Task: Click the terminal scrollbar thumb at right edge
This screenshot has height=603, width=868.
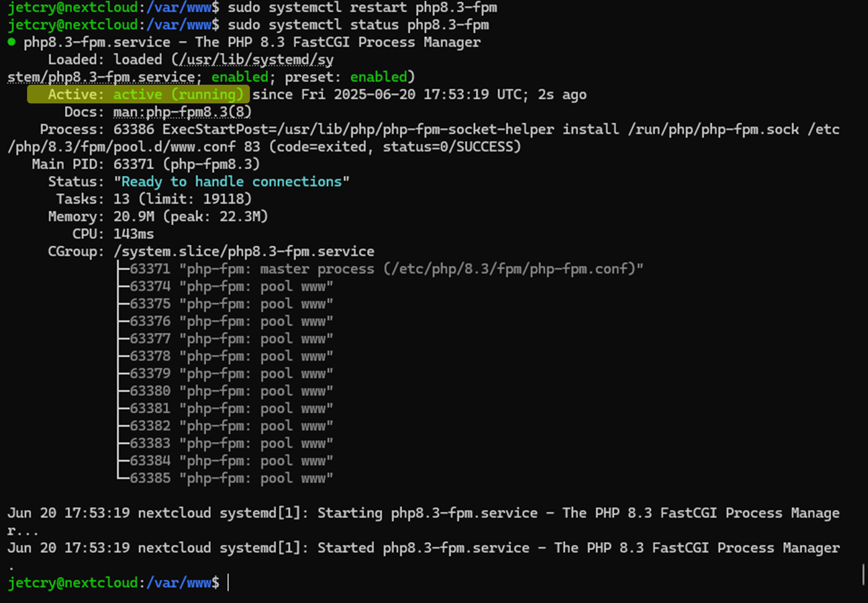Action: pyautogui.click(x=863, y=574)
